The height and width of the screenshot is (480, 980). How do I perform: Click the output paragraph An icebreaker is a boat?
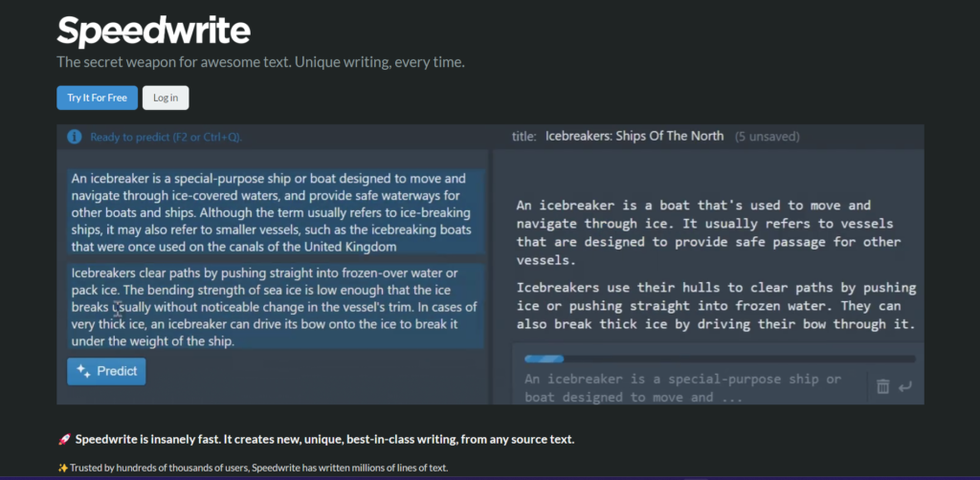(709, 232)
